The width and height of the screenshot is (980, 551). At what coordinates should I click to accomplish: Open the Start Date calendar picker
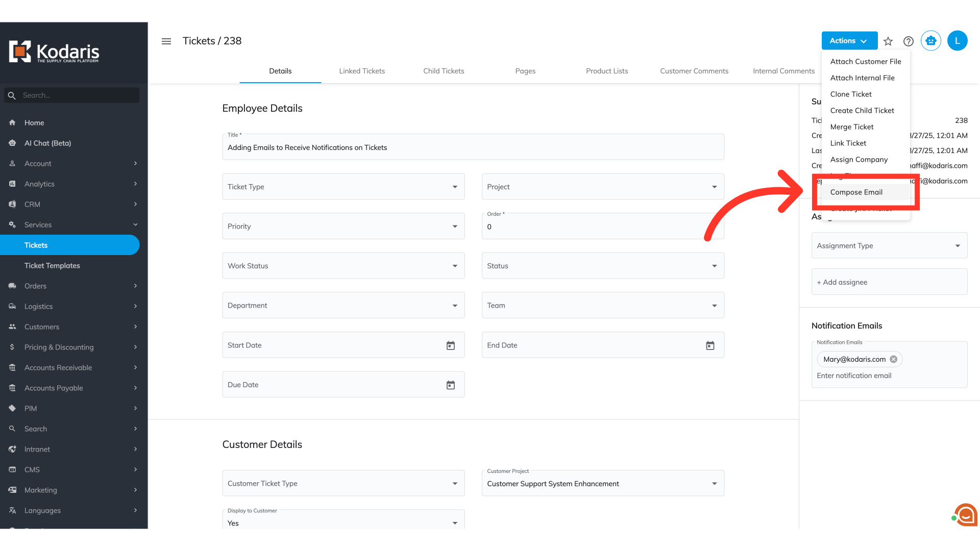click(451, 346)
